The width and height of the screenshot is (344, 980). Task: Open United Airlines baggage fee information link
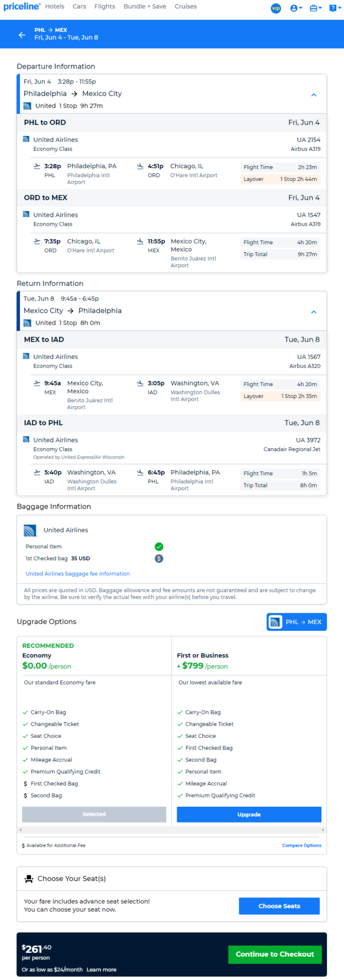[78, 574]
